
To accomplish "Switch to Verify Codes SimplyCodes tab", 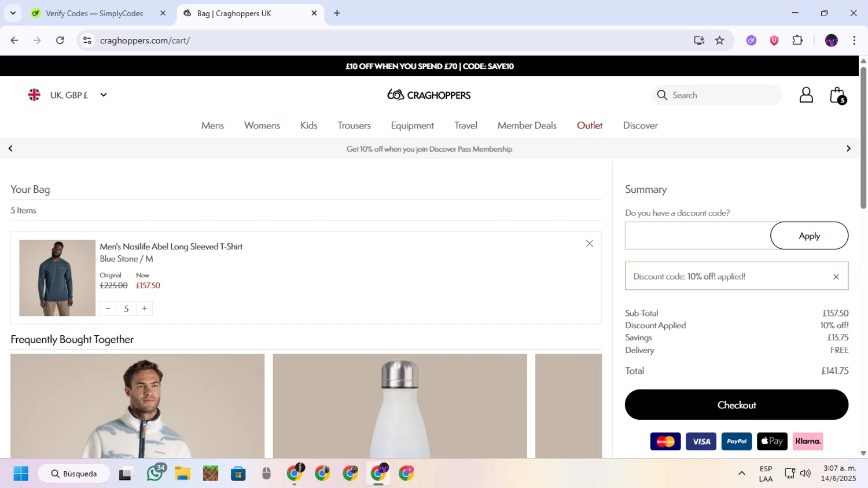I will (x=94, y=13).
